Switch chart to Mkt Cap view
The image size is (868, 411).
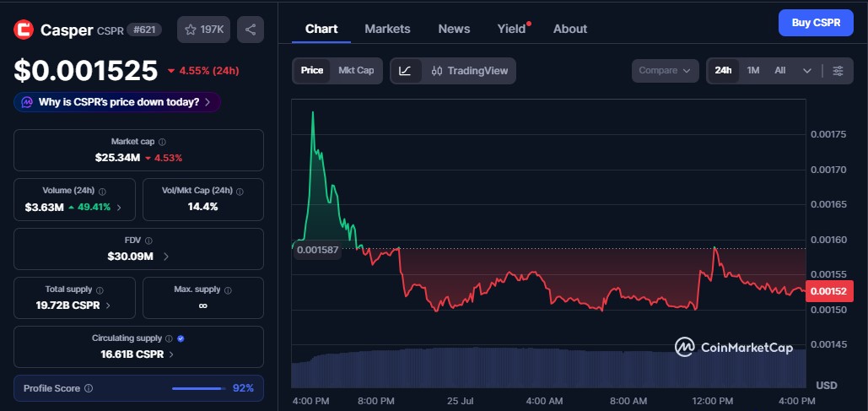coord(356,71)
